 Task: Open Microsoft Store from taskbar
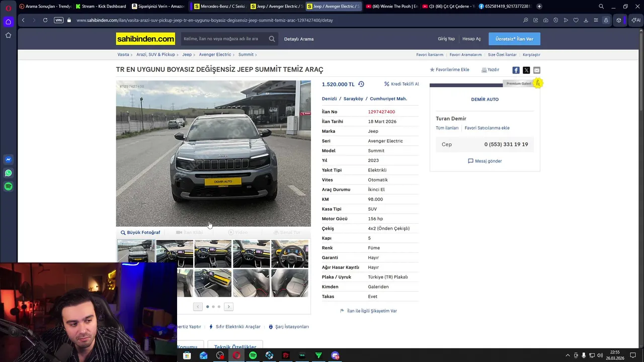point(187,355)
